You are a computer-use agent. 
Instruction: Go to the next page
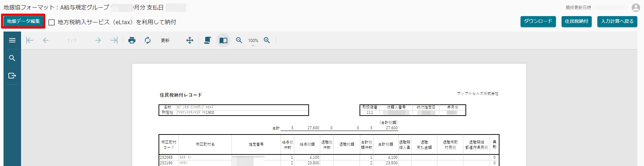click(x=98, y=40)
